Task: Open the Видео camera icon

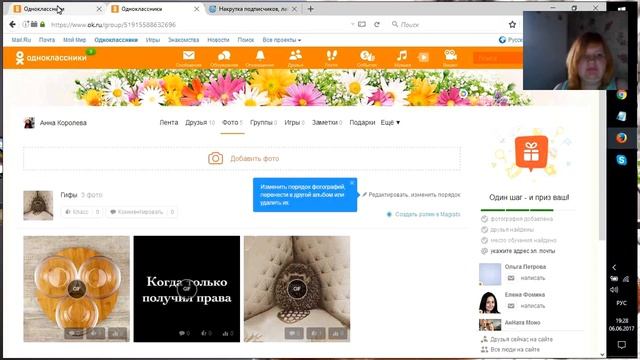Action: tap(450, 56)
